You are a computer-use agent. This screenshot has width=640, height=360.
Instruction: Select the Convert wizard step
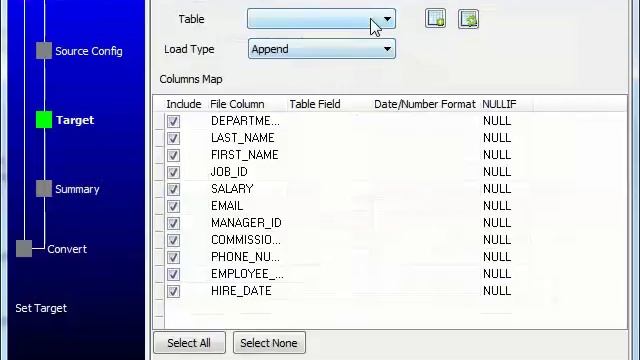click(x=67, y=249)
